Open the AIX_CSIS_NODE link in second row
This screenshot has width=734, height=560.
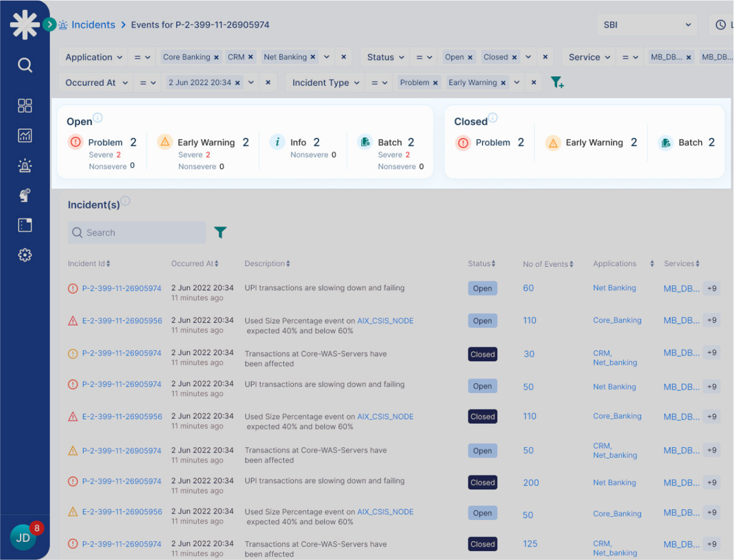[385, 321]
